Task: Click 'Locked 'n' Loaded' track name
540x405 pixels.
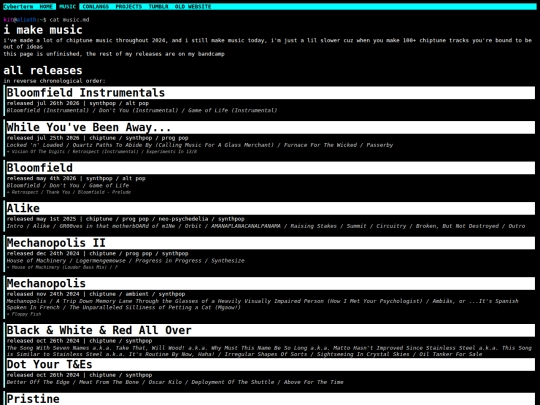Action: click(35, 145)
